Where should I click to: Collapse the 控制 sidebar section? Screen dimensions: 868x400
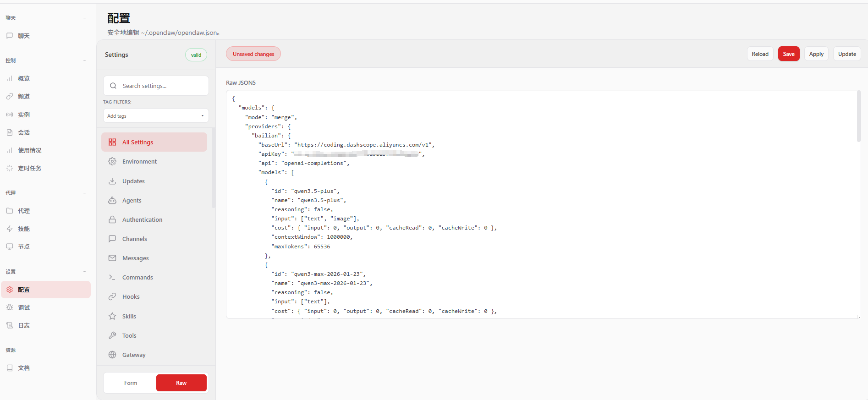pos(85,60)
